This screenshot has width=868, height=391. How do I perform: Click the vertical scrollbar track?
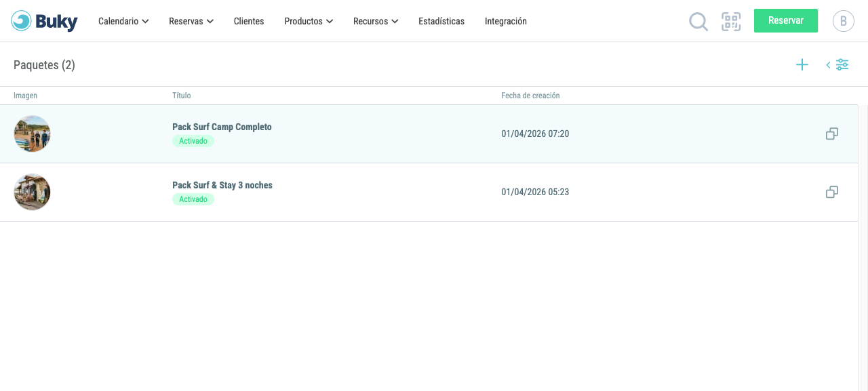pyautogui.click(x=863, y=248)
